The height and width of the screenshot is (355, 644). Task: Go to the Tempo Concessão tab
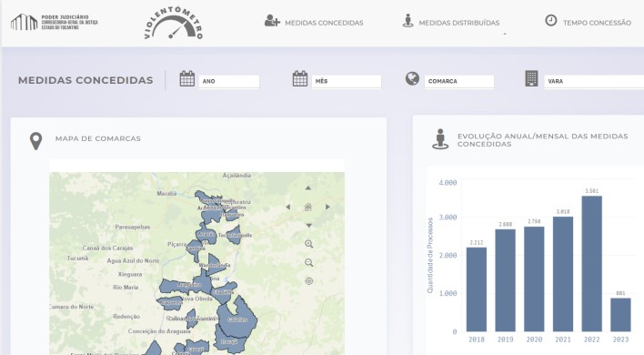[x=589, y=22]
